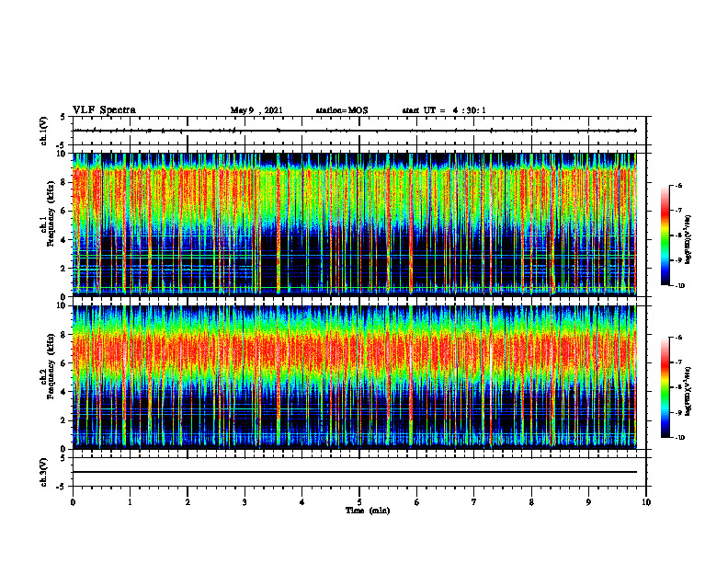The width and height of the screenshot is (728, 563).
Task: Click the ch.1 "Frequency (kHz)" axis label
Action: point(51,214)
